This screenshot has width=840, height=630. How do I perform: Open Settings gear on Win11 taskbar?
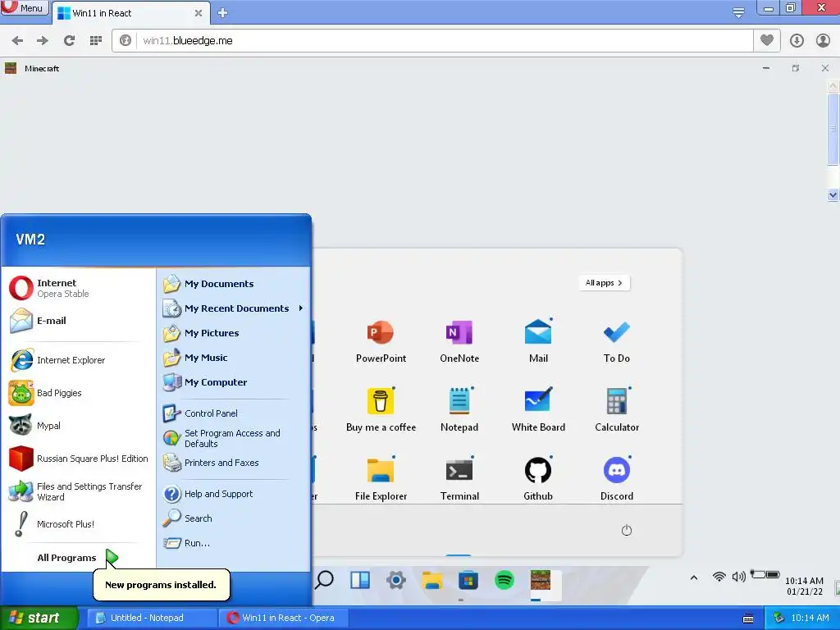(396, 580)
